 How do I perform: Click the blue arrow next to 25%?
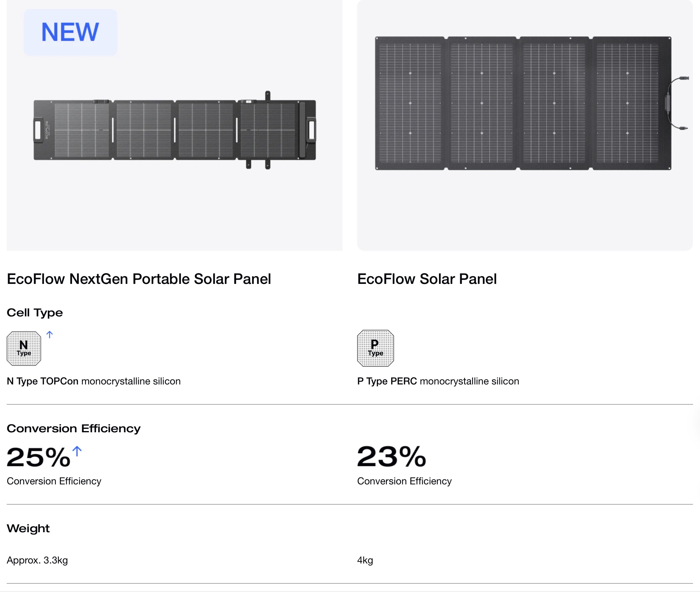coord(77,451)
